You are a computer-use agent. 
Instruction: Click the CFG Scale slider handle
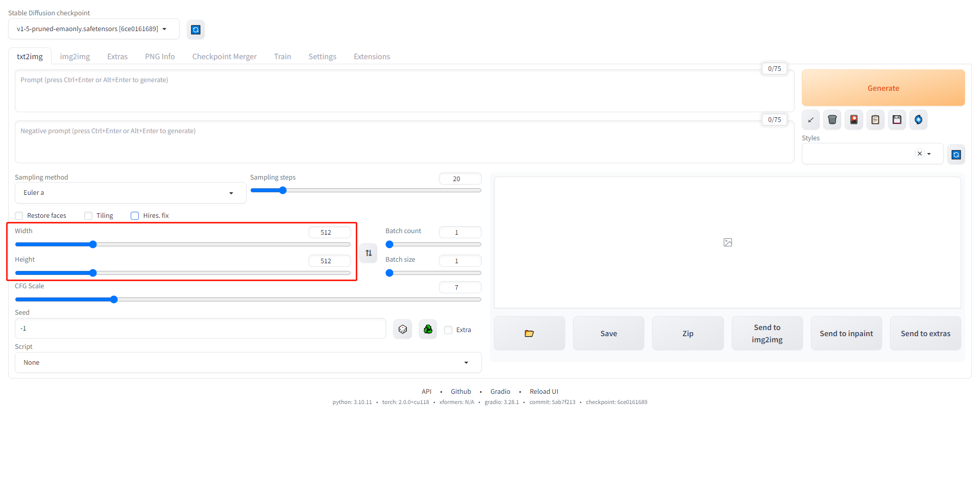point(114,299)
